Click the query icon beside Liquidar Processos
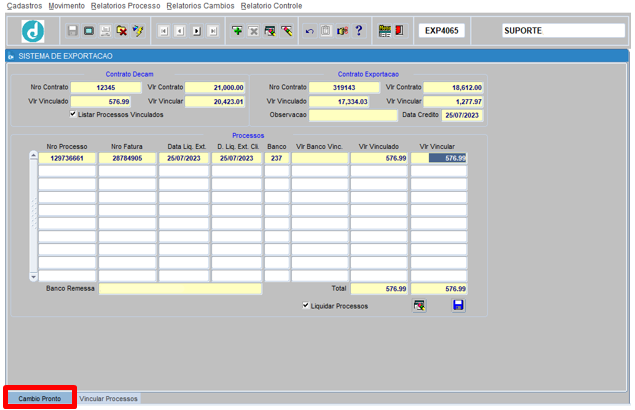Screen dimensions: 635x410 [420, 305]
